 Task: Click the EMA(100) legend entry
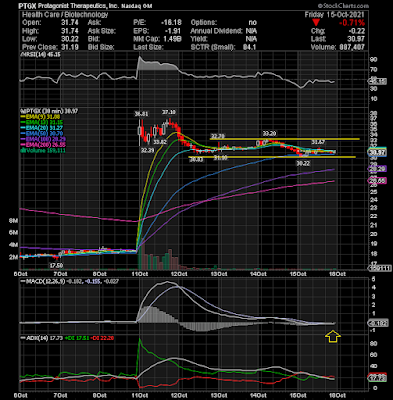coord(44,139)
